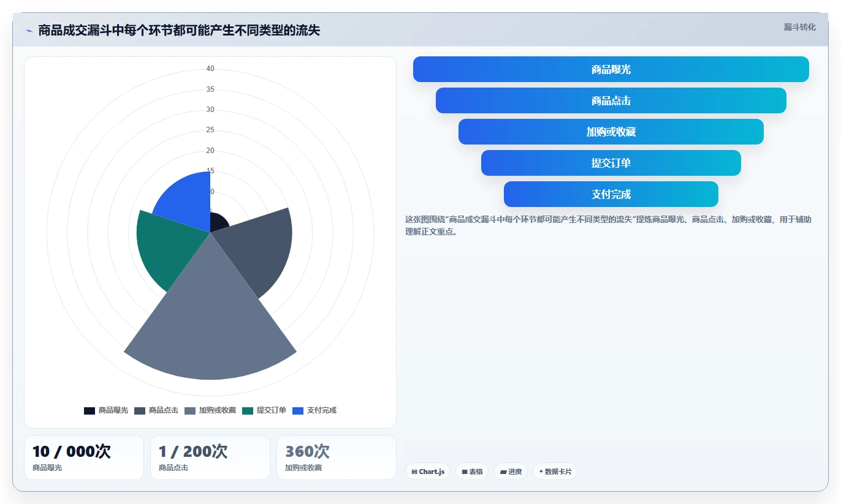Click the 支付完成 legend label text

click(x=322, y=410)
